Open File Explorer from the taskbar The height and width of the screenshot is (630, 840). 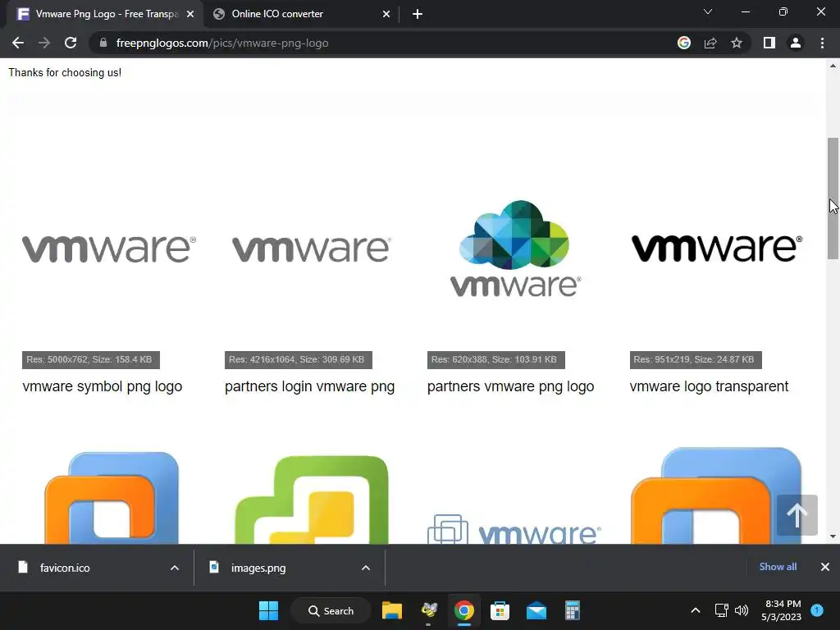click(392, 610)
